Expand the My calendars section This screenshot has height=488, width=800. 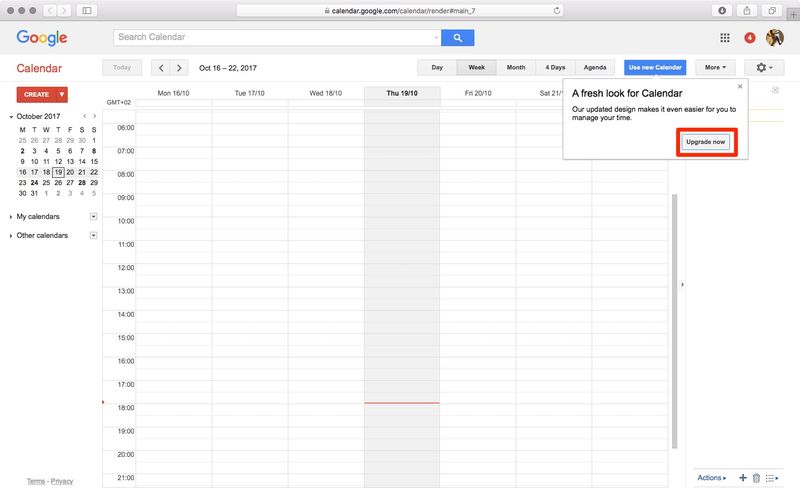(11, 217)
